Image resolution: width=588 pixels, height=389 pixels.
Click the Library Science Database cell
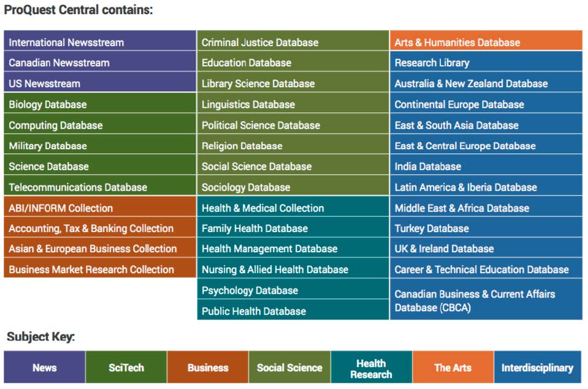pyautogui.click(x=293, y=82)
